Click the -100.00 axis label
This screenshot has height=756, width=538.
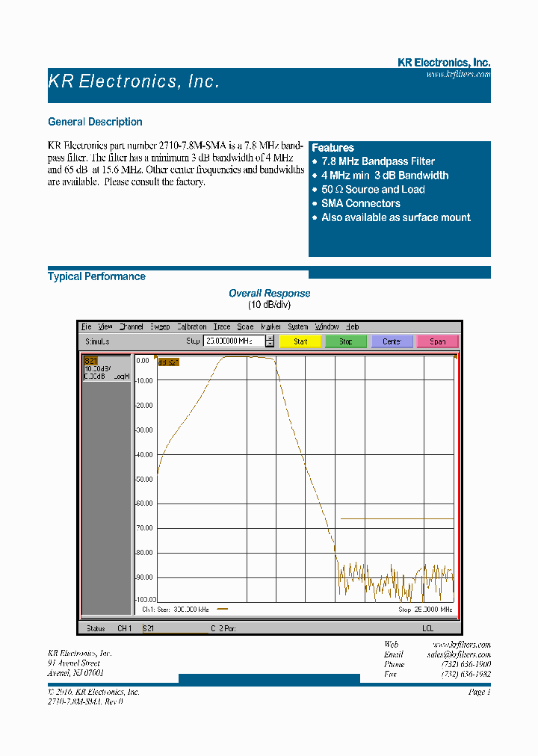[146, 599]
